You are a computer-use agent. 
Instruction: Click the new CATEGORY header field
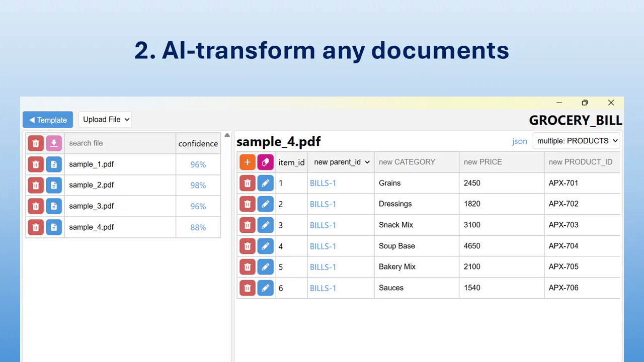(417, 162)
